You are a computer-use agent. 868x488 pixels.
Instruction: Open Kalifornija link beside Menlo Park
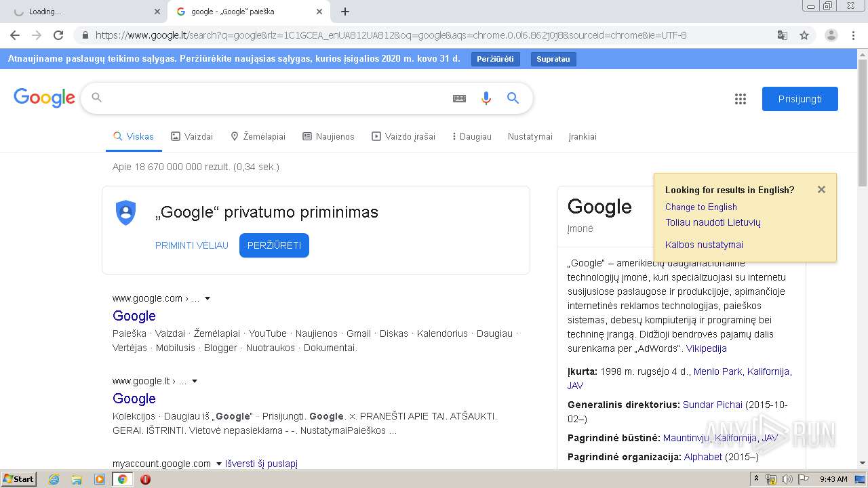click(x=768, y=371)
